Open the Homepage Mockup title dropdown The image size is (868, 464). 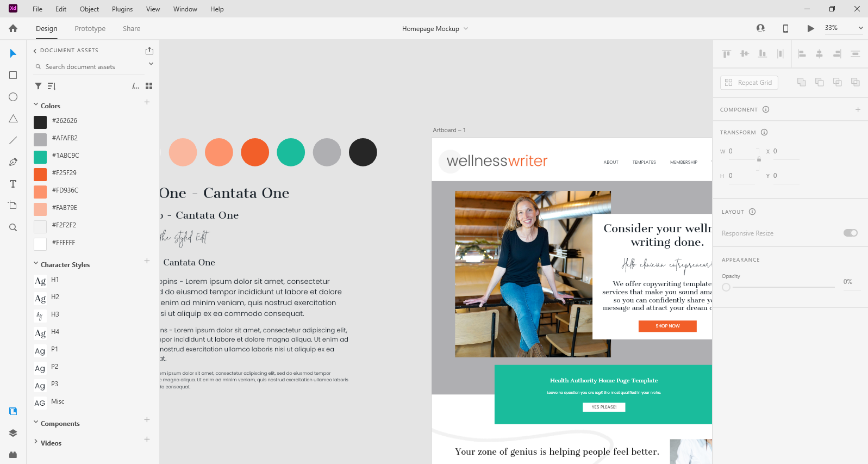click(466, 29)
